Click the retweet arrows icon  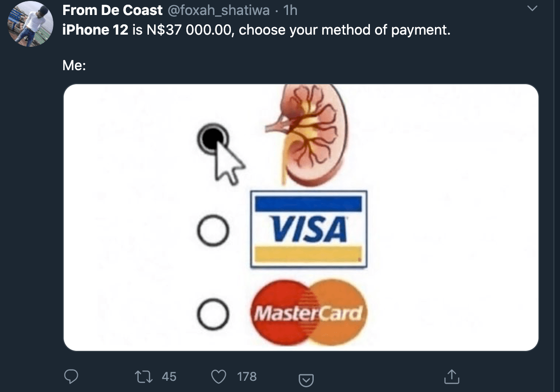144,377
